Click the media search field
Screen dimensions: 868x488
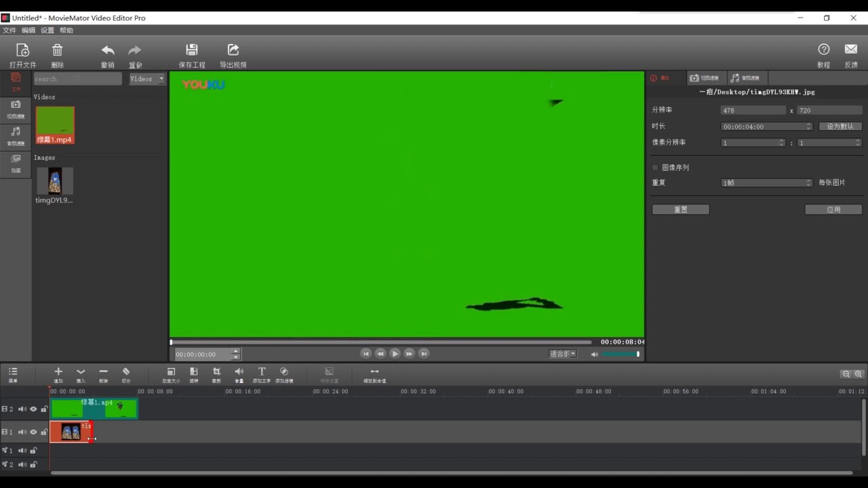[x=77, y=79]
